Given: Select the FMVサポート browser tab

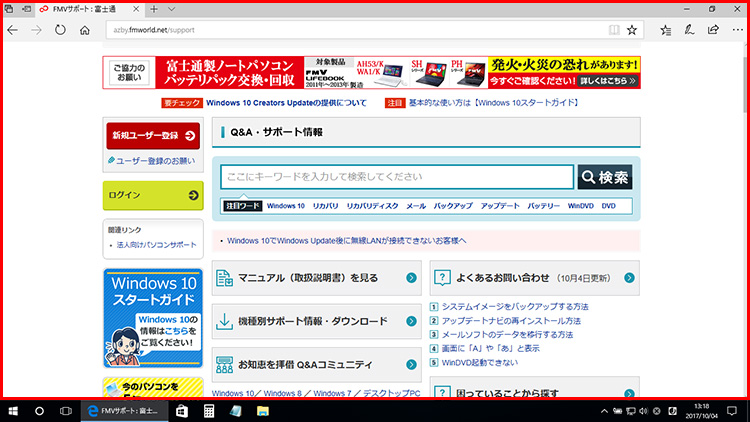Looking at the screenshot, I should pos(90,9).
